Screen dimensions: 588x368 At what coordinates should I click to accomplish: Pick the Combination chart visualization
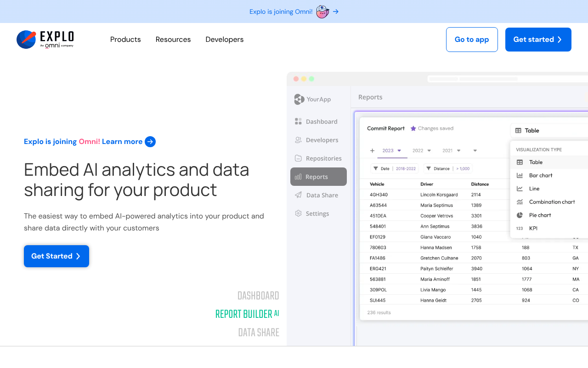pos(552,201)
